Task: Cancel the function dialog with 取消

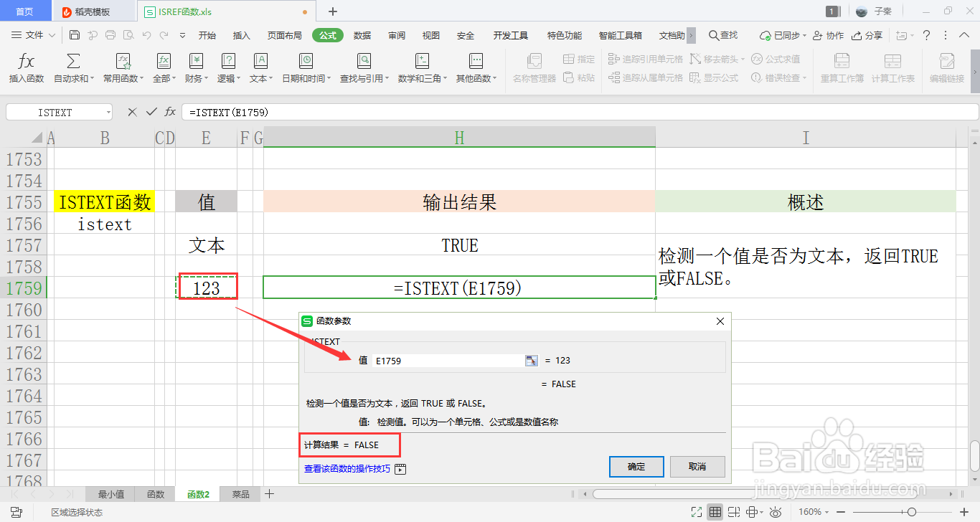Action: tap(697, 466)
